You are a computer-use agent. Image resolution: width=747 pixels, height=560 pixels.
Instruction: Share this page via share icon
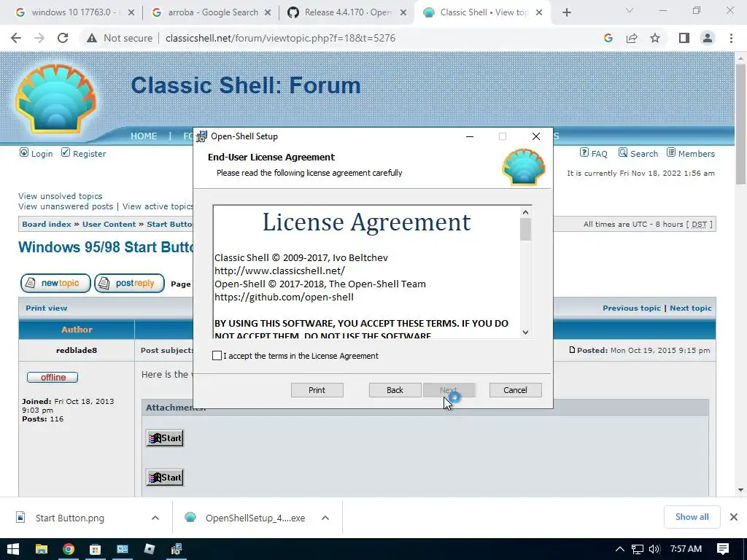[x=632, y=38]
